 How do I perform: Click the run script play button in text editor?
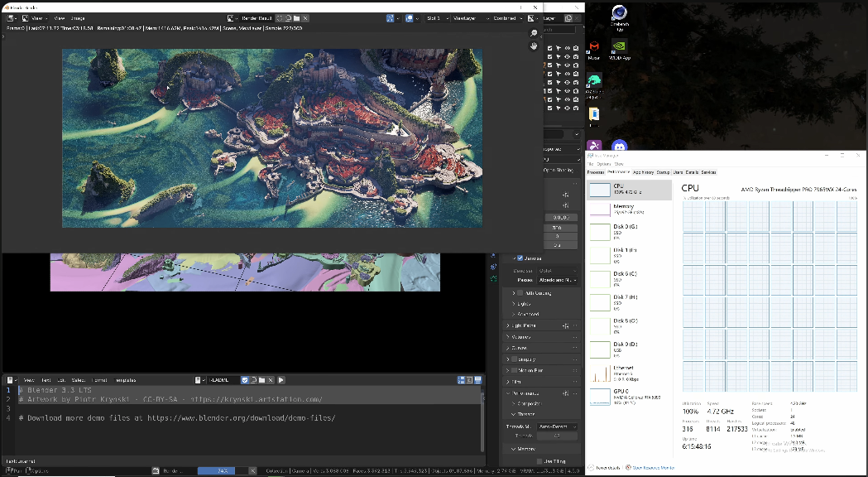click(281, 380)
